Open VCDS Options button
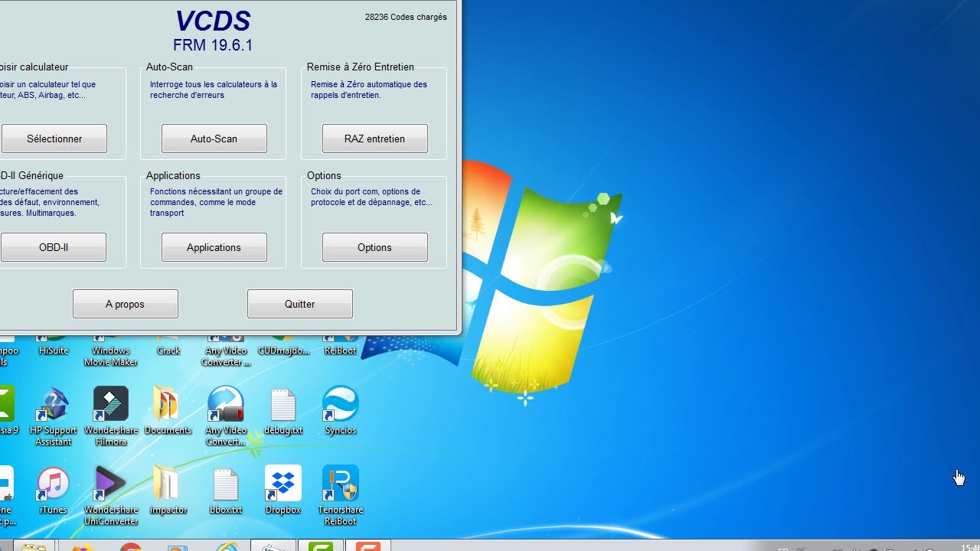 375,247
